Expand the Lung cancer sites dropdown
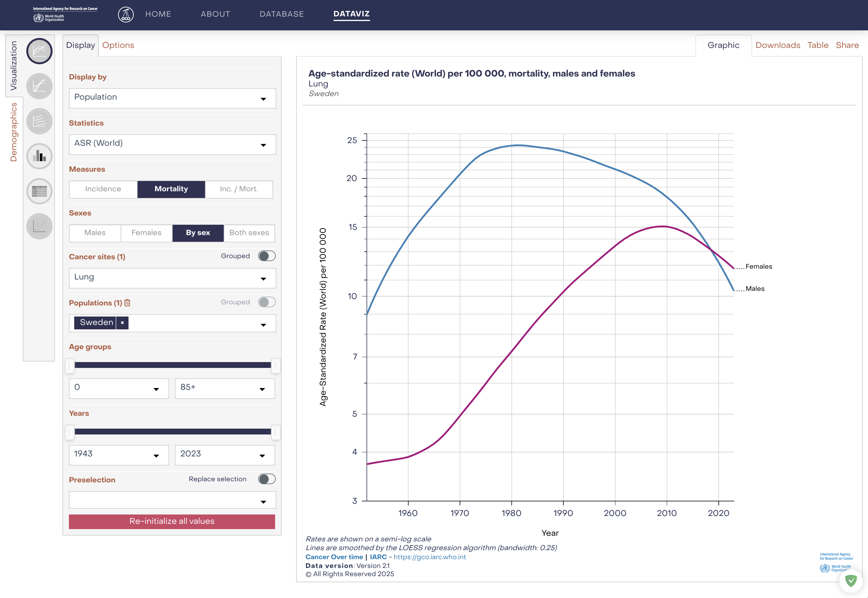The width and height of the screenshot is (868, 598). click(x=172, y=278)
